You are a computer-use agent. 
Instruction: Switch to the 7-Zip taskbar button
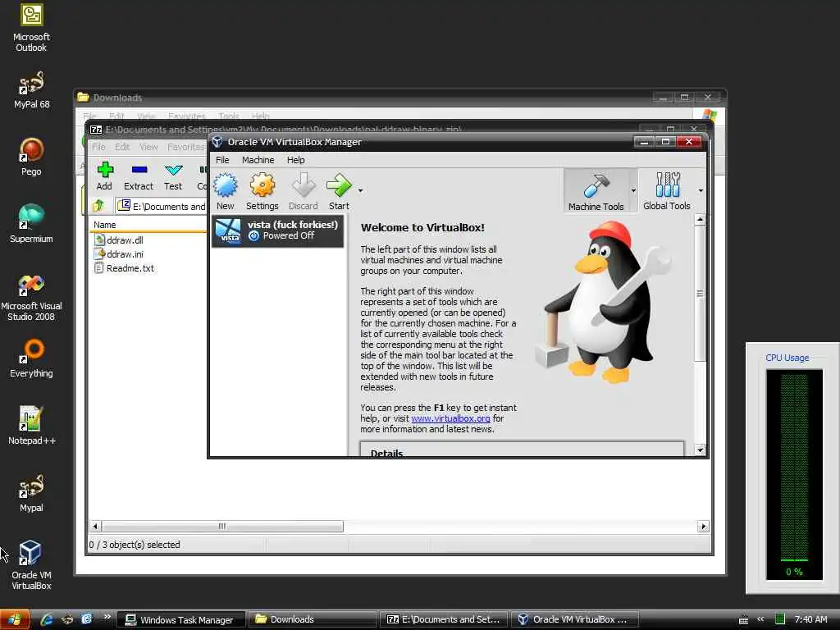point(444,620)
